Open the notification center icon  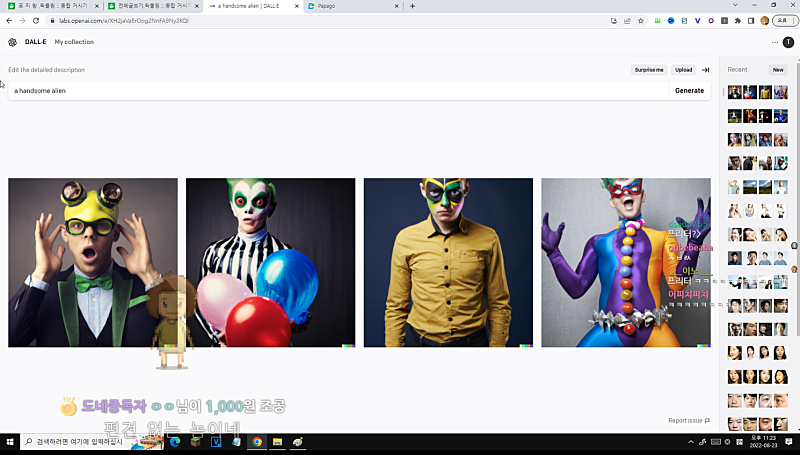coord(789,442)
